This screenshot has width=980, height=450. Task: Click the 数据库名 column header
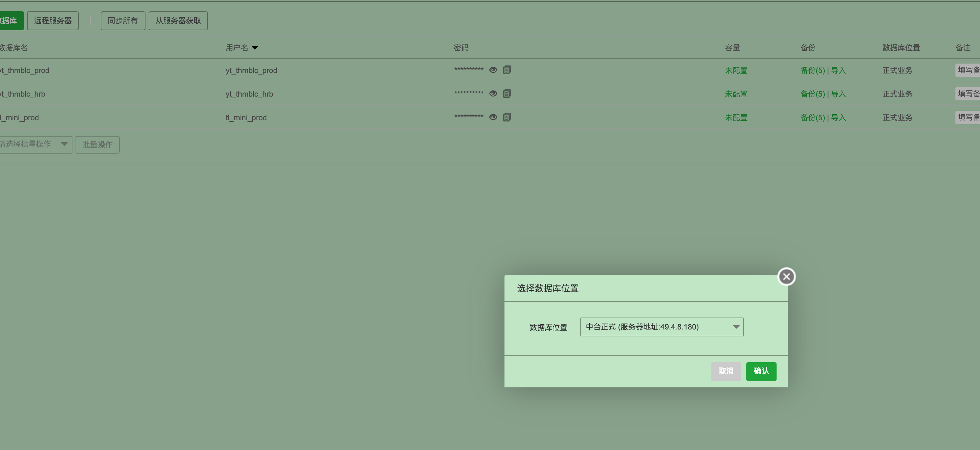click(14, 48)
